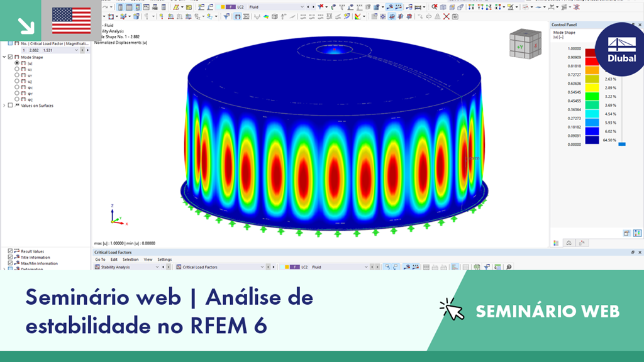Screen dimensions: 644x362
Task: Open the Settings menu in table panel
Action: tap(165, 260)
